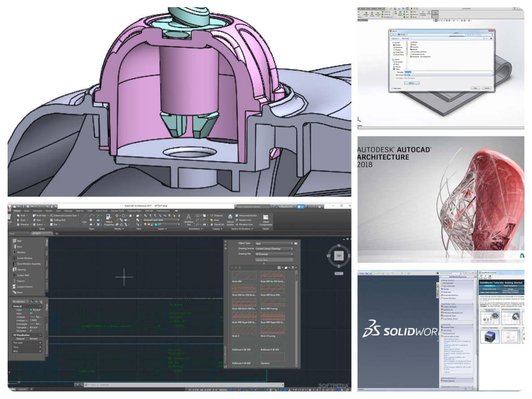Select the Brick-090 wall style thumbnail
The width and height of the screenshot is (532, 399).
tap(245, 275)
